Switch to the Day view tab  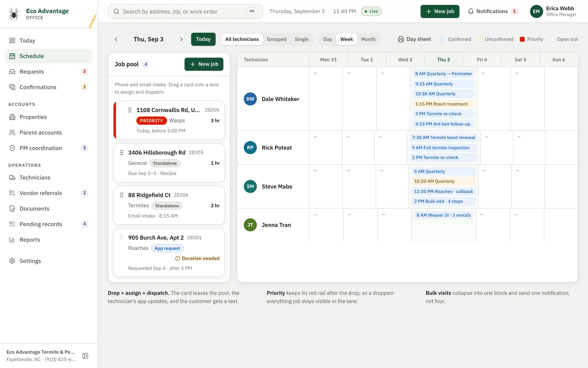pyautogui.click(x=328, y=39)
